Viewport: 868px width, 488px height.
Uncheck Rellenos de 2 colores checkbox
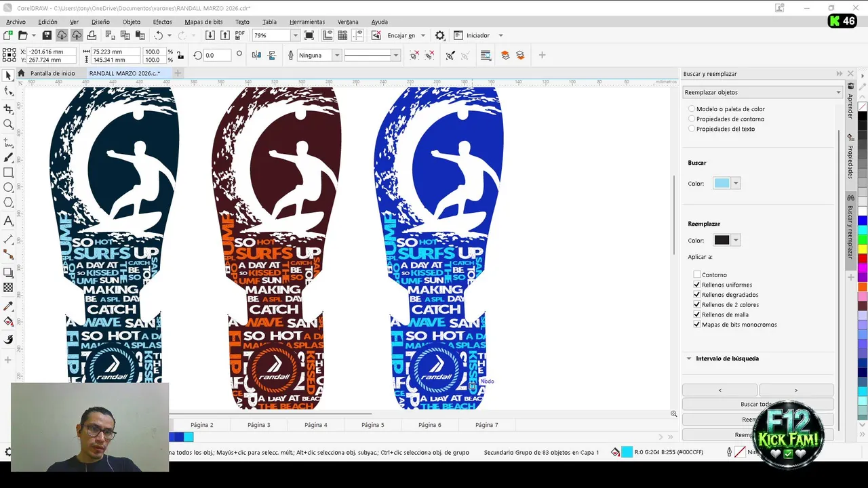coord(697,304)
